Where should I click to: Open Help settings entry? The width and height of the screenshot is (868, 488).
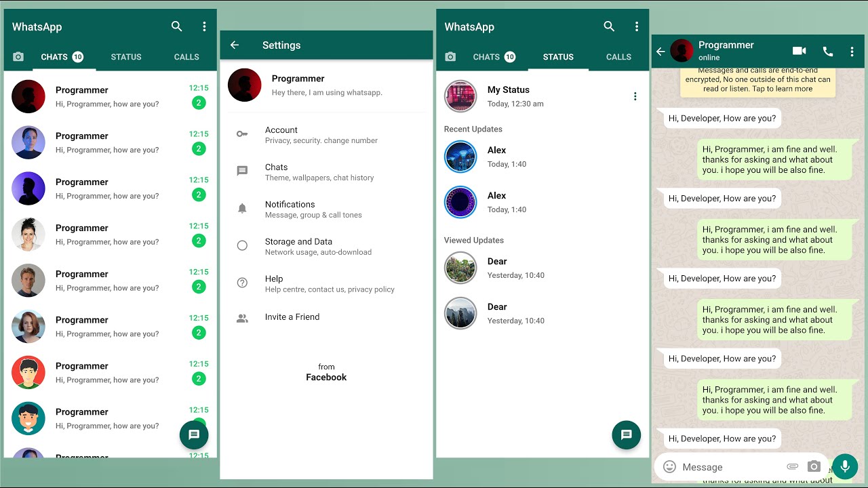click(326, 283)
